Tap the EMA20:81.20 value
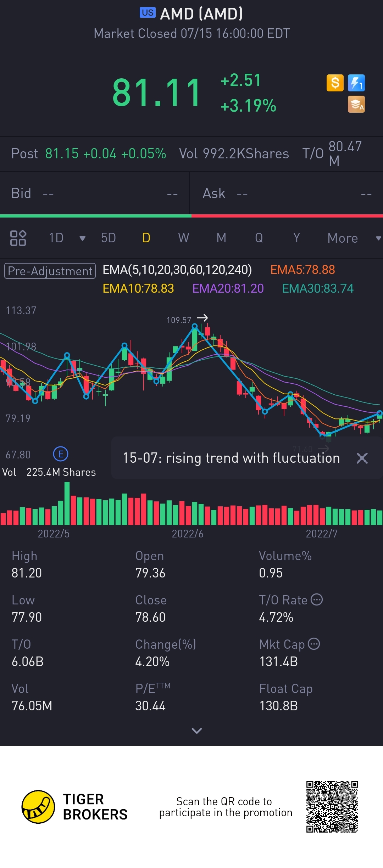This screenshot has height=868, width=383. click(x=228, y=289)
